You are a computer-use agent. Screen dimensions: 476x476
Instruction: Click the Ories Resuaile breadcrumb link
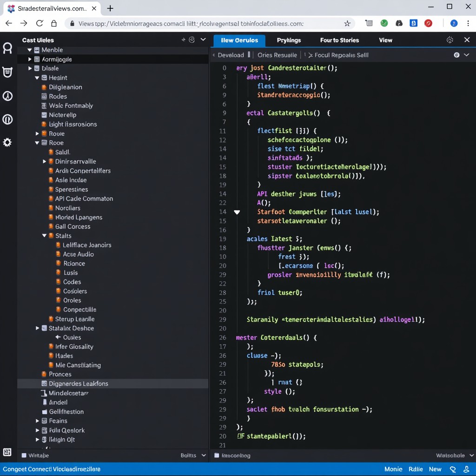[277, 55]
